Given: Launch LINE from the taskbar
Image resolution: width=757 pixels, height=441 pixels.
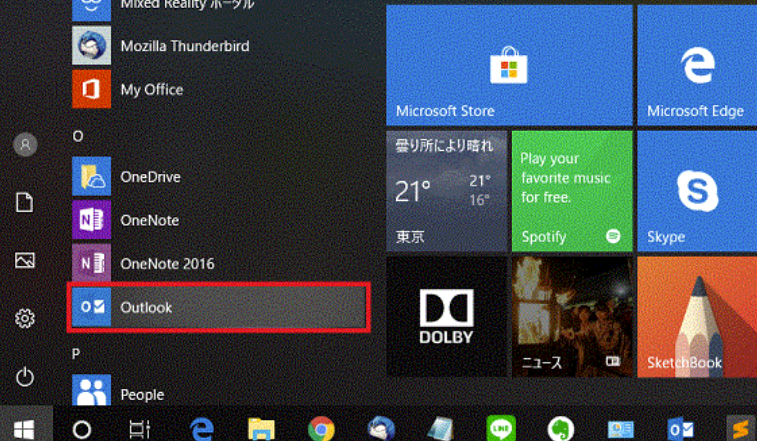Looking at the screenshot, I should [x=501, y=428].
